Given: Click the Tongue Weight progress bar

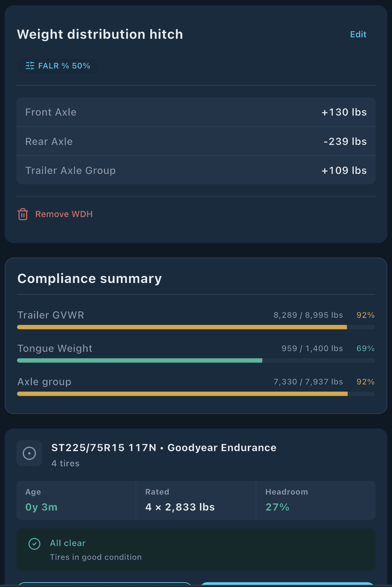Looking at the screenshot, I should tap(196, 361).
